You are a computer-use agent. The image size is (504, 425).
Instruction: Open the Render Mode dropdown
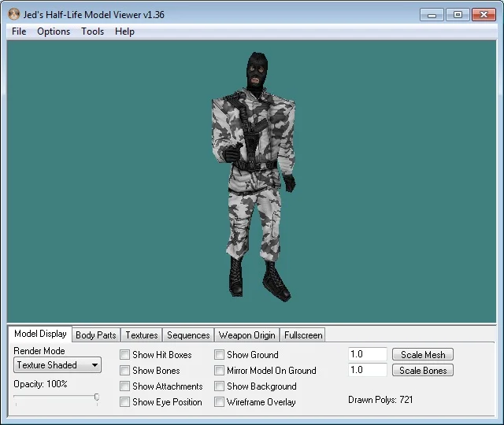tap(58, 365)
